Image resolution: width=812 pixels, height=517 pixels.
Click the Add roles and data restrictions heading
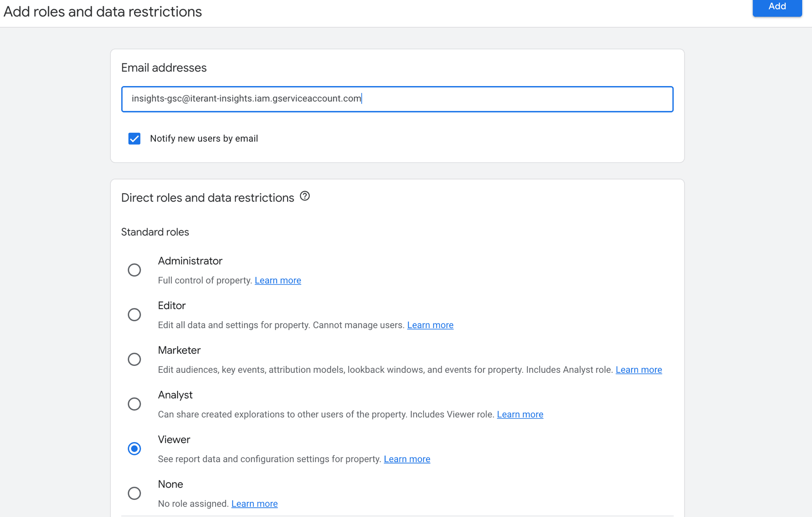pos(102,11)
